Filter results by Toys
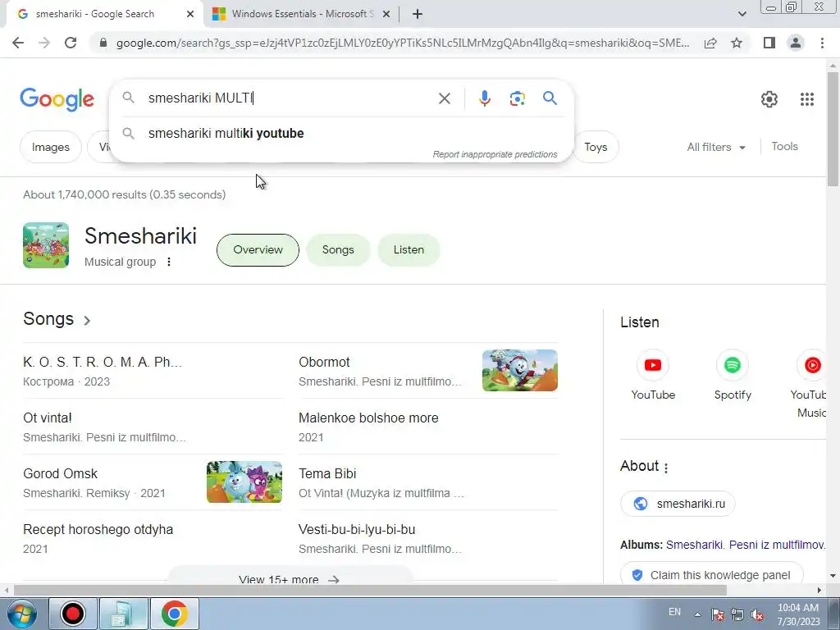Viewport: 840px width, 630px height. click(x=596, y=147)
